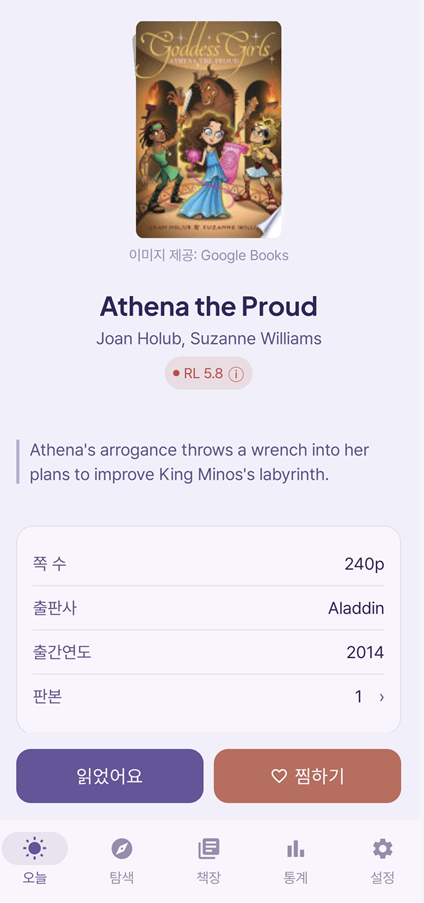Open the compass 탐색 icon
The width and height of the screenshot is (424, 903).
(122, 848)
